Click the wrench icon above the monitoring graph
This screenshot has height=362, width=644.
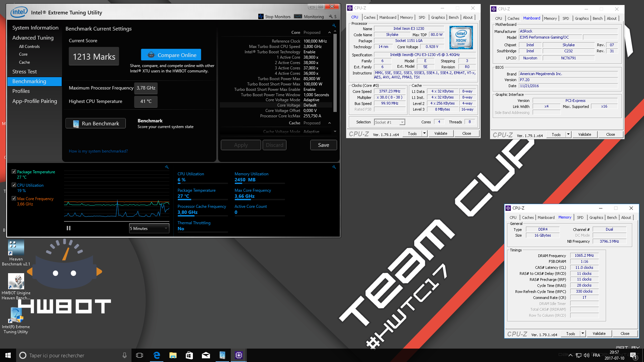coord(167,167)
